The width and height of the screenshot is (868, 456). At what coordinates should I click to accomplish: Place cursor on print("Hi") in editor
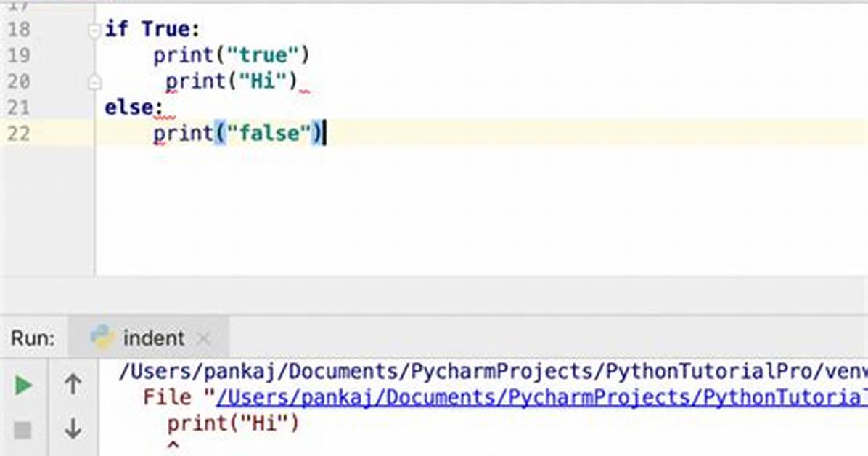click(232, 81)
